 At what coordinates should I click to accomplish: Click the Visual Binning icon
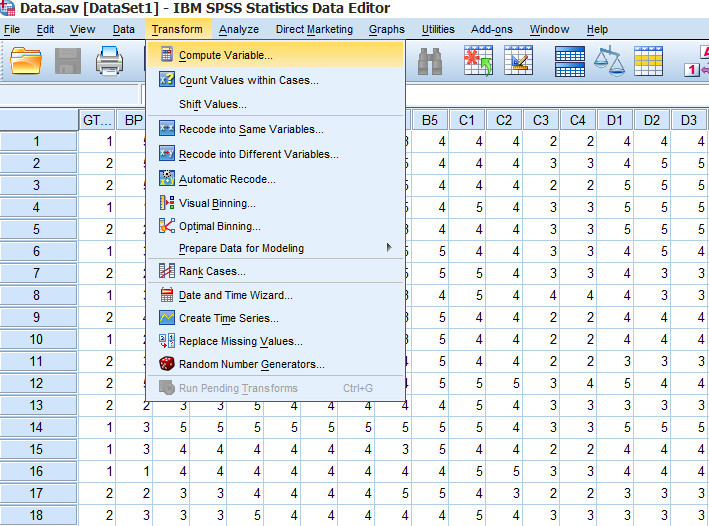point(166,202)
